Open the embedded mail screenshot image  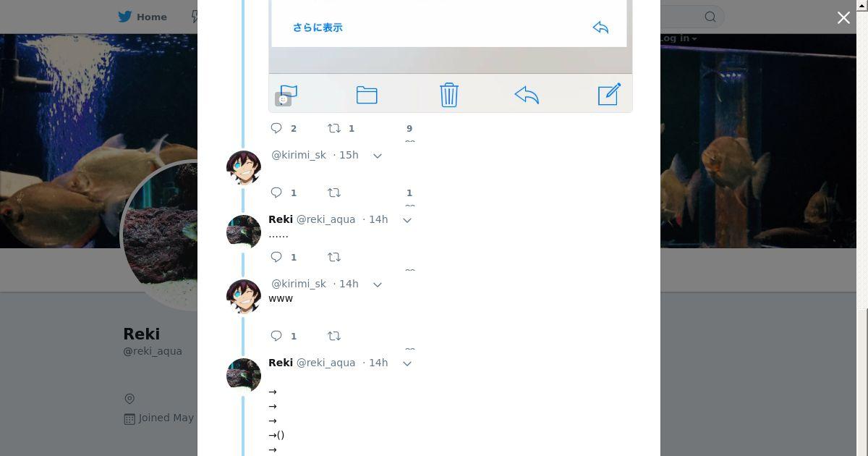[x=451, y=56]
